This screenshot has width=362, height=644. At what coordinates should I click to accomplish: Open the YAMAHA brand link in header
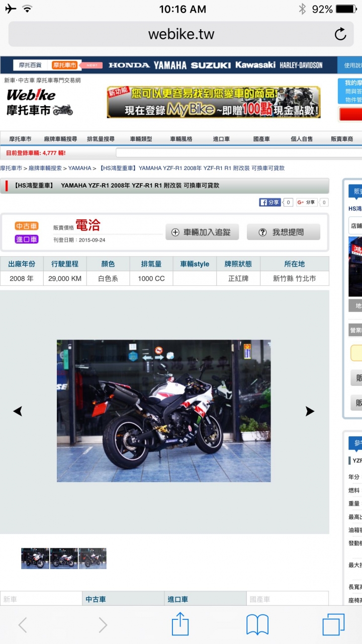pyautogui.click(x=170, y=65)
